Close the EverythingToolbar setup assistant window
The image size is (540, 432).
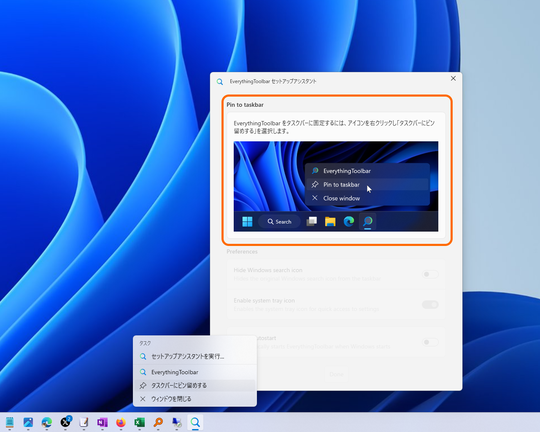point(453,79)
